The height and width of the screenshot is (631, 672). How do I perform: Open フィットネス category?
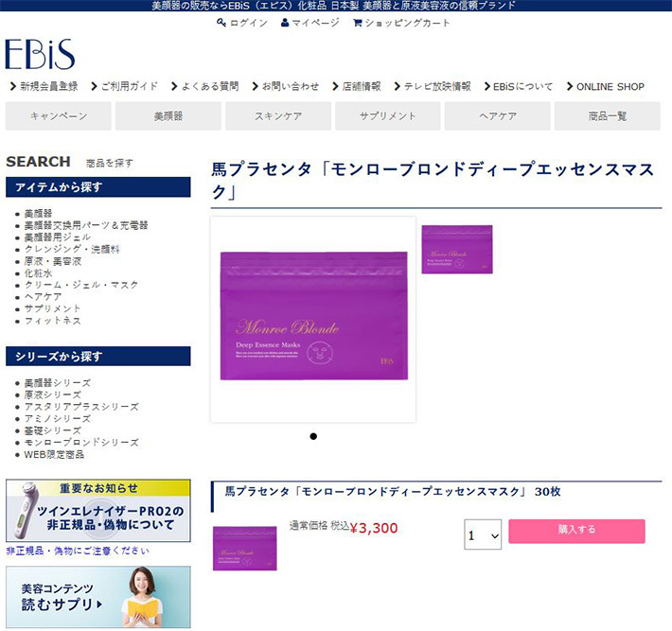coord(52,321)
